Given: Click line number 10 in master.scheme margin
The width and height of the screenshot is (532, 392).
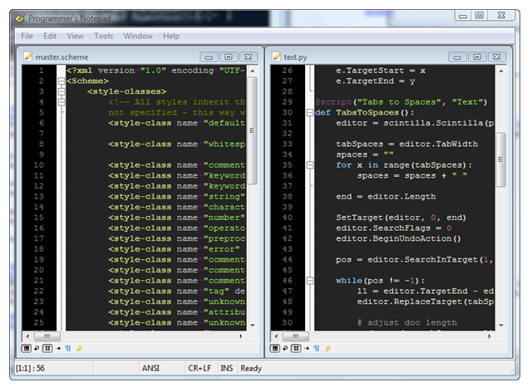Looking at the screenshot, I should tap(39, 165).
